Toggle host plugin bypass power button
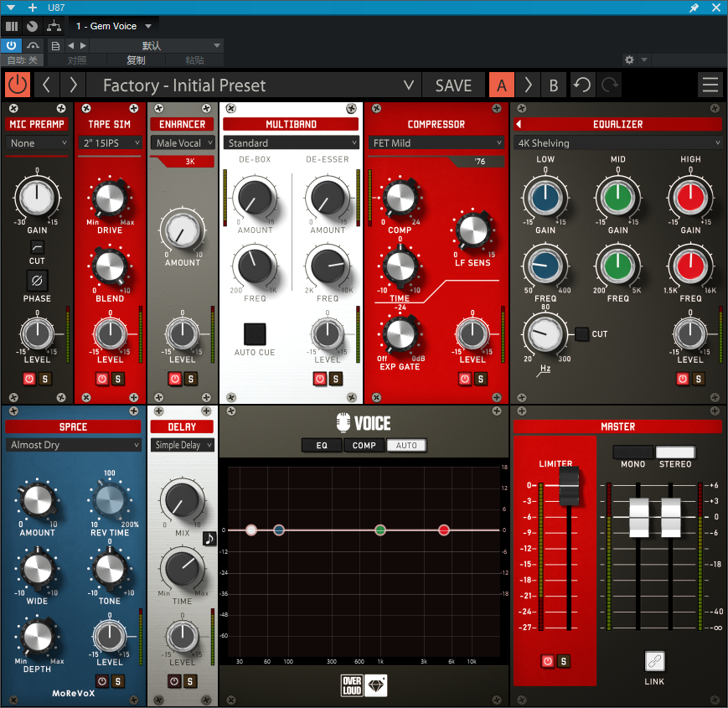The width and height of the screenshot is (728, 708). coord(11,45)
